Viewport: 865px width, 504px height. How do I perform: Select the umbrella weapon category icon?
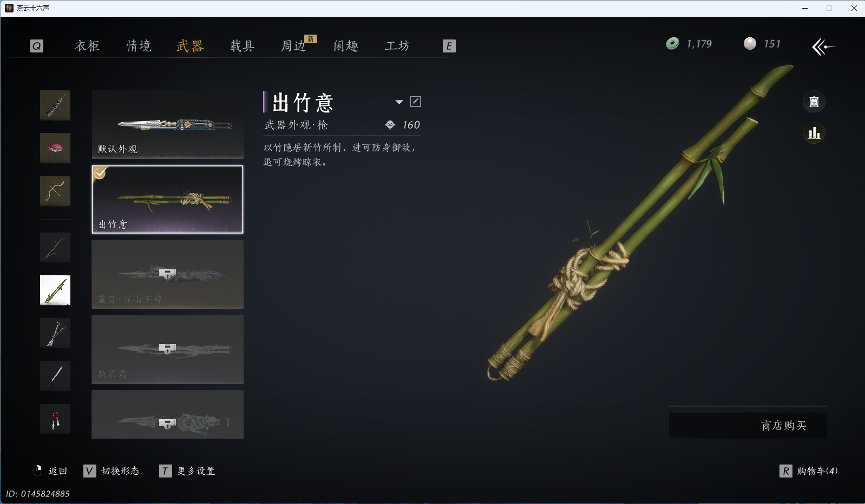tap(55, 148)
